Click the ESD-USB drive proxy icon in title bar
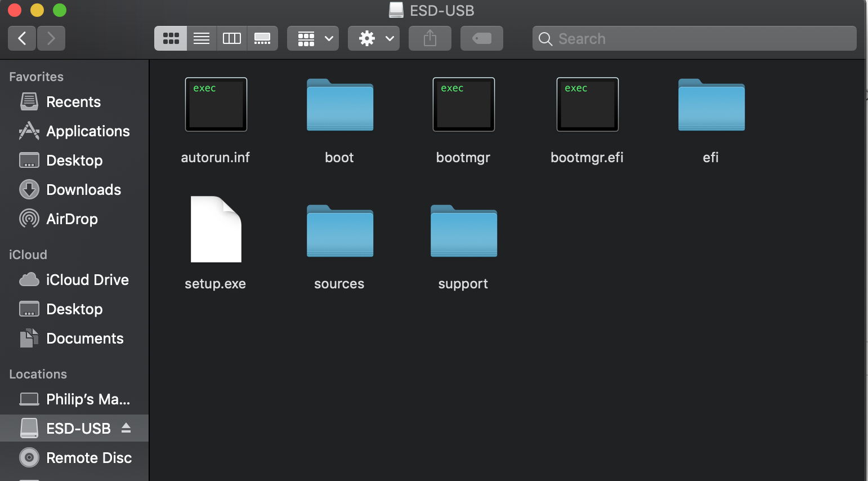 click(x=396, y=10)
